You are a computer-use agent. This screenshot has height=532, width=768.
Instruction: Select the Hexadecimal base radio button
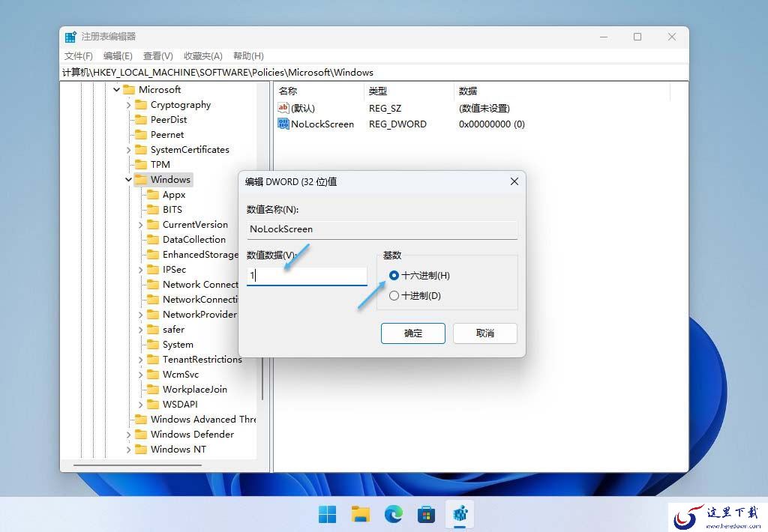click(x=394, y=276)
